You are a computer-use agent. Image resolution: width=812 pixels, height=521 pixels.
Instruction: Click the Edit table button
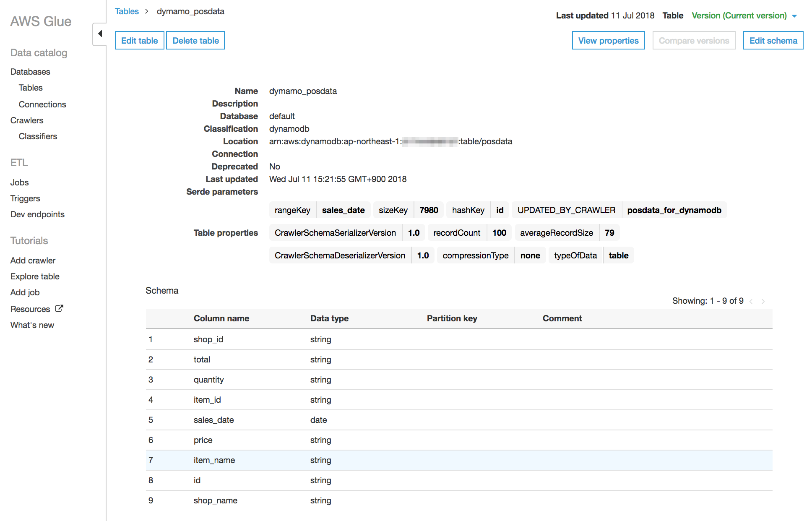[139, 40]
